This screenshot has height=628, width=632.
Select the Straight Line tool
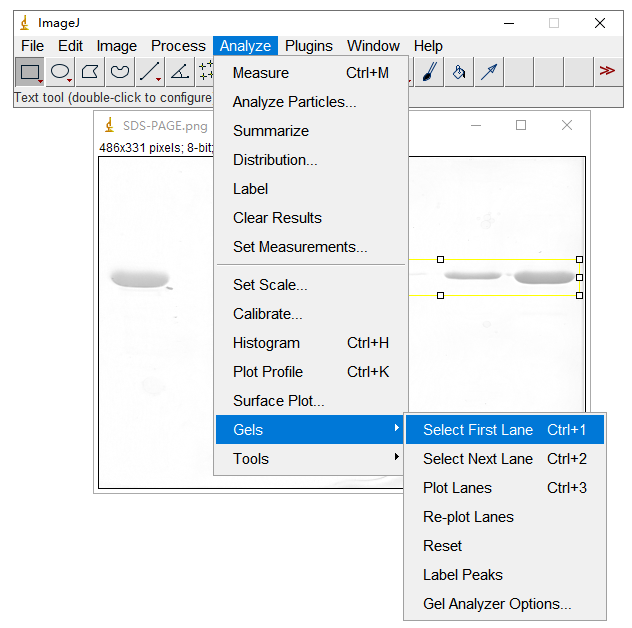pos(150,71)
